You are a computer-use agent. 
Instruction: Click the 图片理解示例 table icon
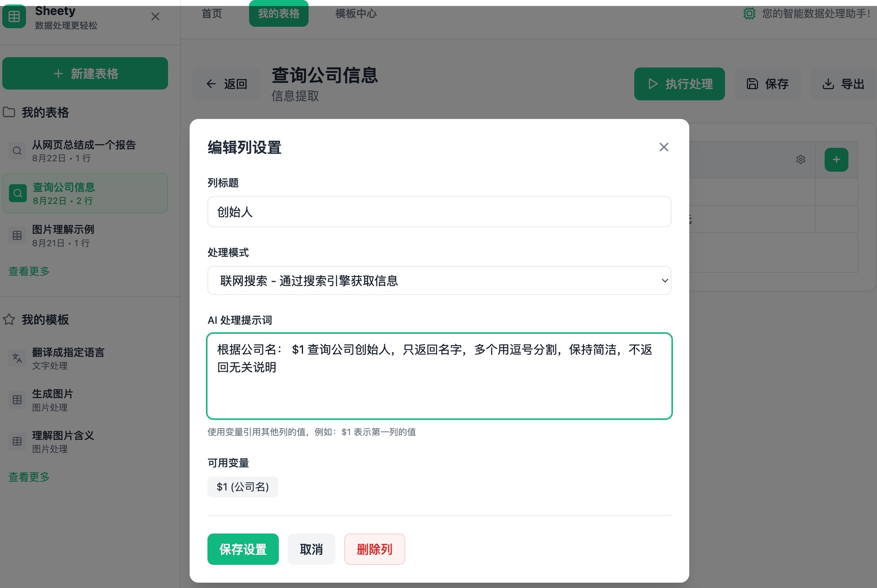click(x=17, y=236)
